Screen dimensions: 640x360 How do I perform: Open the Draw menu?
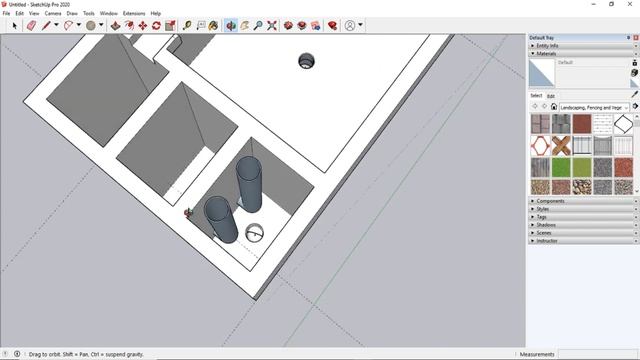(72, 13)
